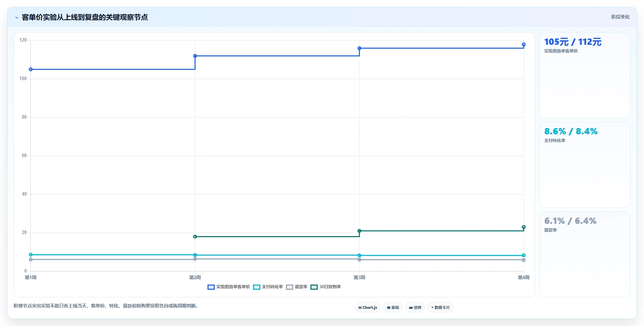Select the cyan 支付转化率 point at 第1周
The height and width of the screenshot is (326, 644).
(31, 255)
